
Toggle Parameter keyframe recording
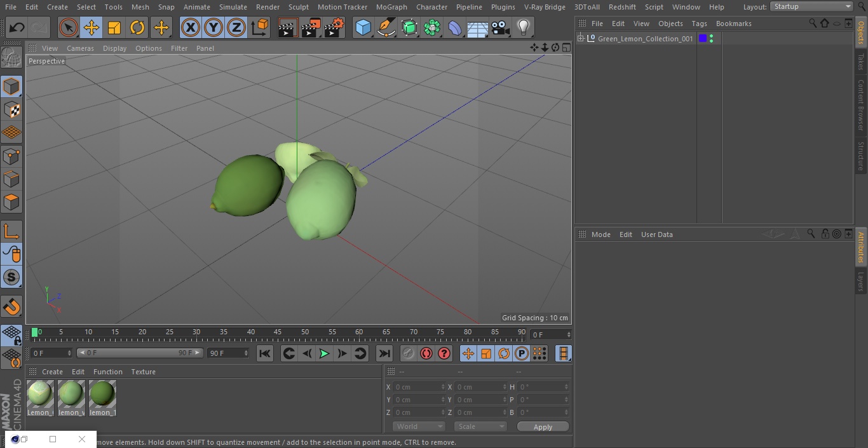(522, 353)
